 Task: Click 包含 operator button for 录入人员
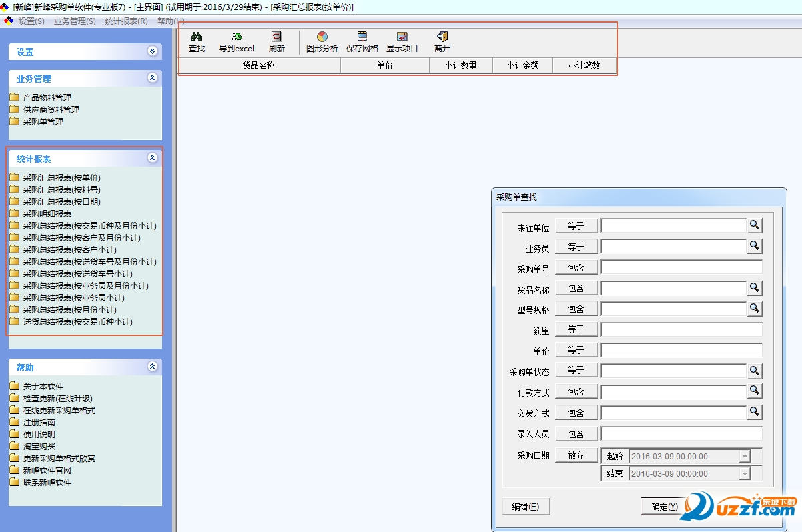click(576, 434)
